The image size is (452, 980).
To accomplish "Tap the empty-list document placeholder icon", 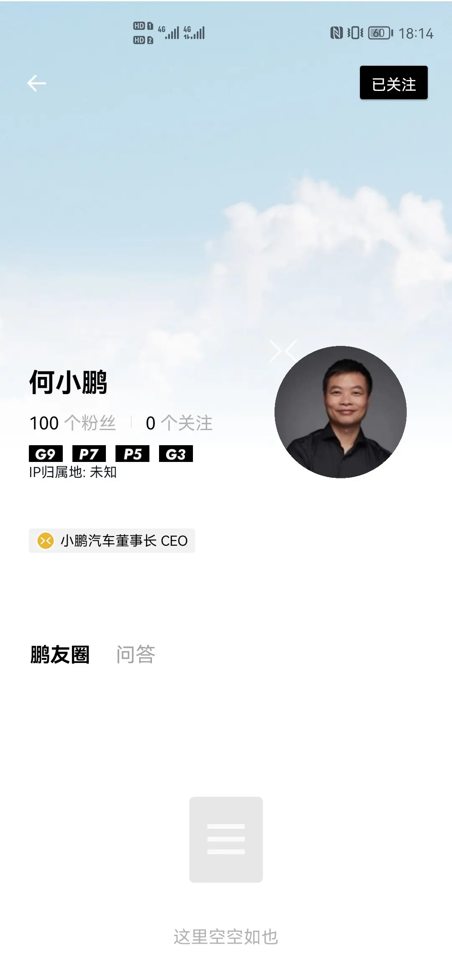I will pos(226,839).
